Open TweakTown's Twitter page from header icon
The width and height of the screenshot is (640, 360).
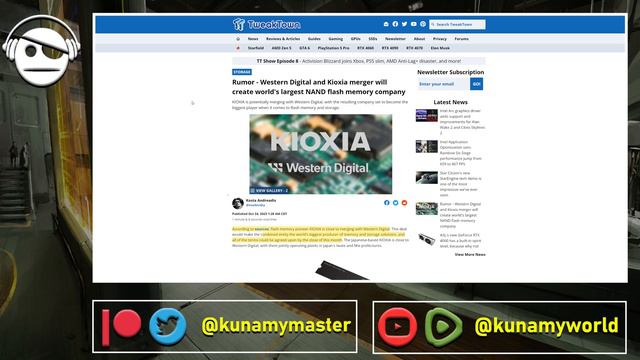[404, 24]
